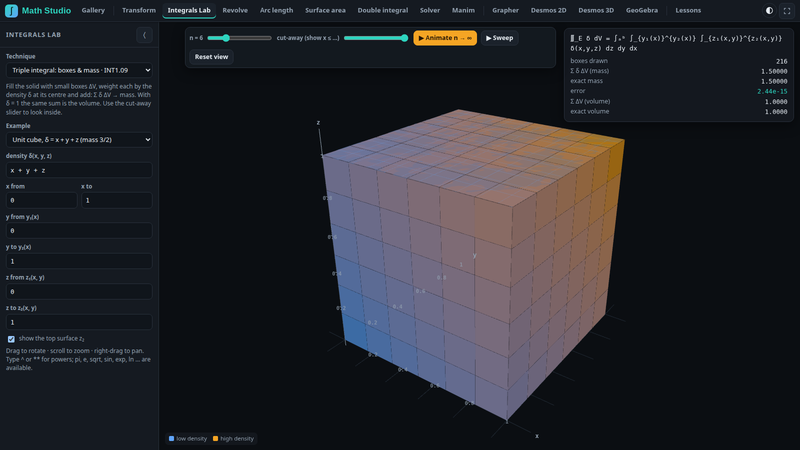Viewport: 800px width, 450px height.
Task: Click the z from z₁(x, y) input field
Action: click(x=79, y=291)
